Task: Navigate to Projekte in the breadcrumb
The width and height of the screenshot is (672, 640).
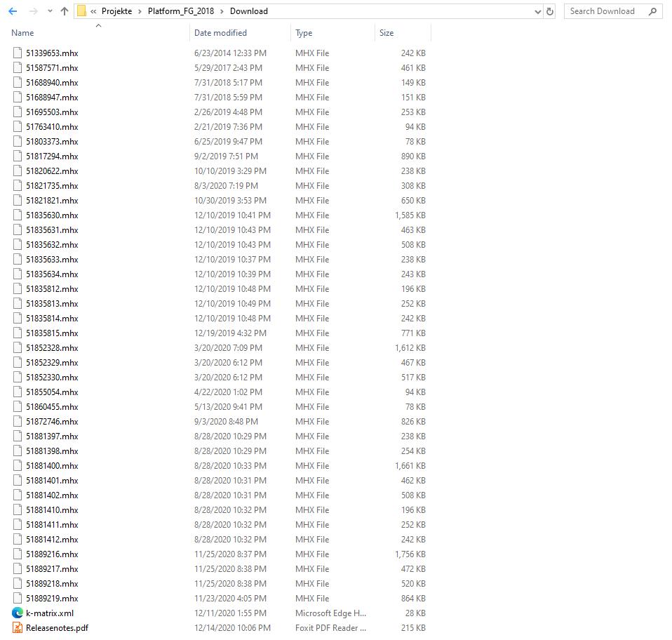Action: (116, 11)
